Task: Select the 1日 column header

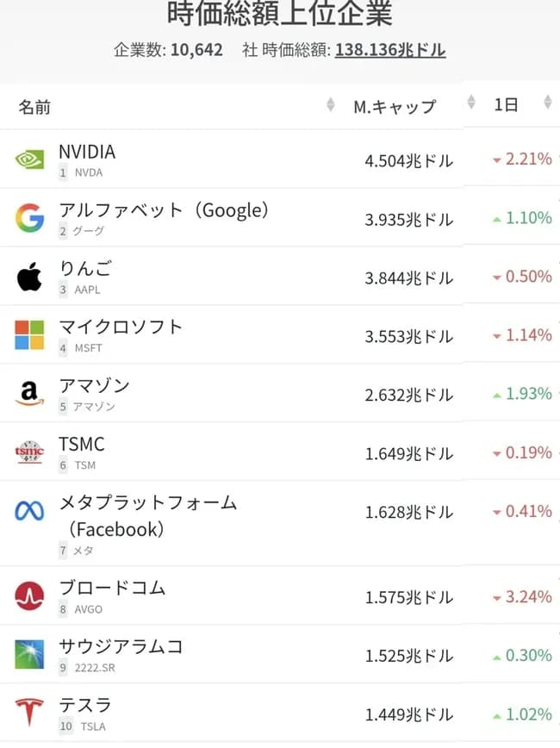Action: (507, 104)
